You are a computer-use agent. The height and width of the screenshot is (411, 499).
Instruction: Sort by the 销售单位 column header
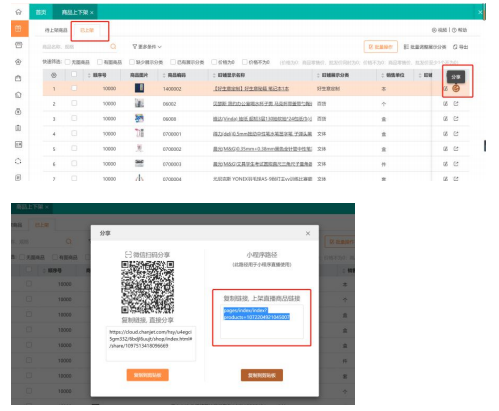[x=393, y=75]
